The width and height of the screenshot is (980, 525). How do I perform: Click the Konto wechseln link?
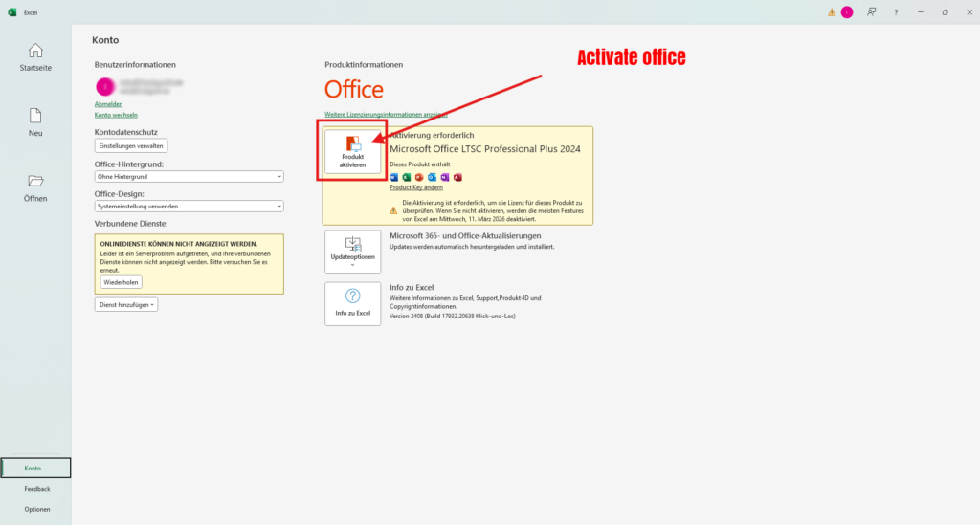(x=116, y=115)
